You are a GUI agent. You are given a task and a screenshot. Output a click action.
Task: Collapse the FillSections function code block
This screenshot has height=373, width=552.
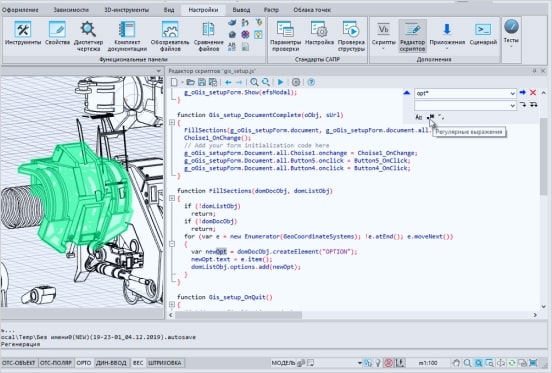[x=172, y=198]
